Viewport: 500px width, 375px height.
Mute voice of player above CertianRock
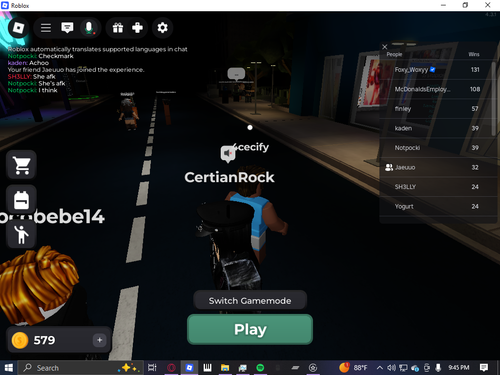coord(228,153)
